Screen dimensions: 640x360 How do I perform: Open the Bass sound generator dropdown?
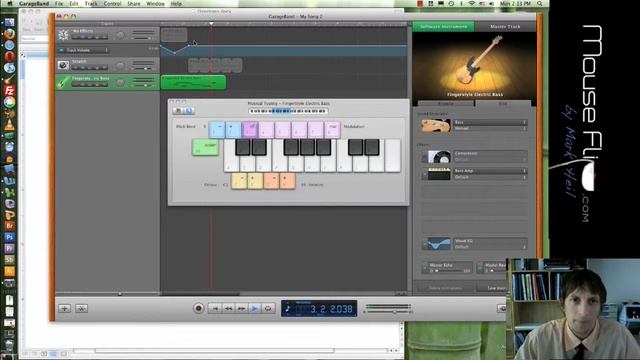click(490, 122)
